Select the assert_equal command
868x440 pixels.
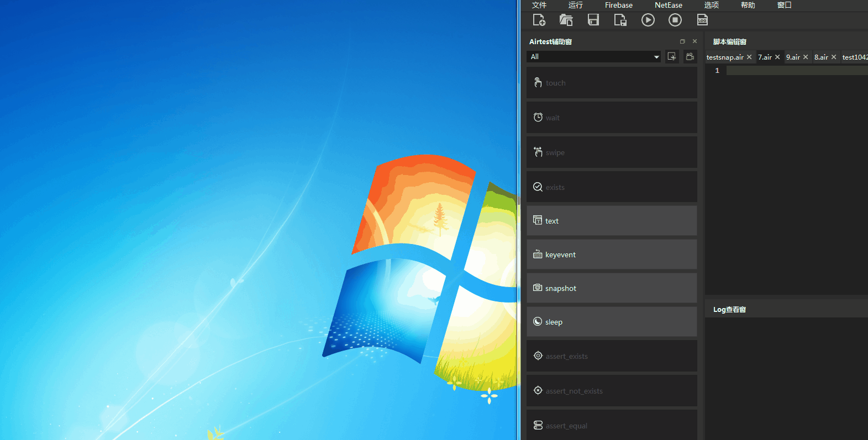click(612, 425)
